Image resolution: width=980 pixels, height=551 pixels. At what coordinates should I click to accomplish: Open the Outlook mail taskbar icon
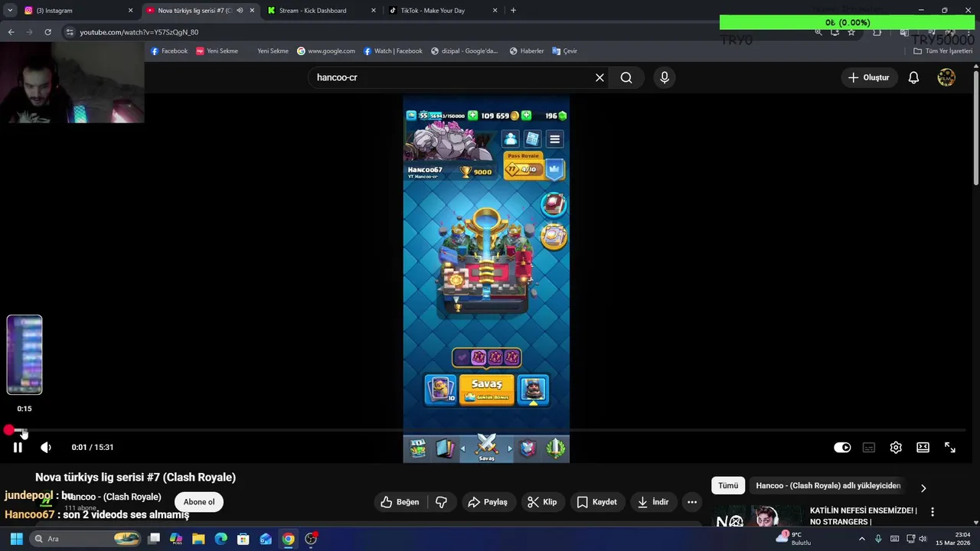[266, 539]
